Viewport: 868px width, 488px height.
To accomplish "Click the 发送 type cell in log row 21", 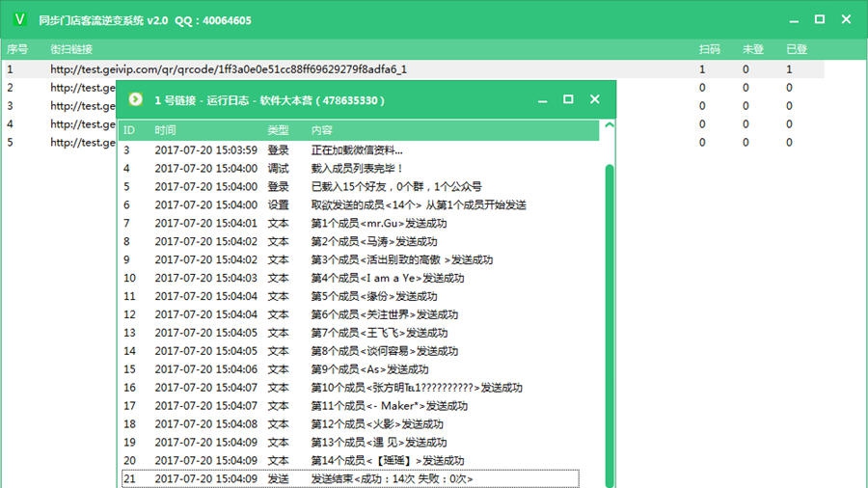I will [278, 478].
